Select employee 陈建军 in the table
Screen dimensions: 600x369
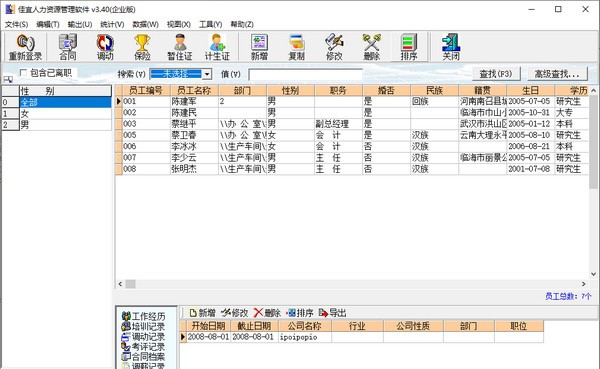coord(194,101)
